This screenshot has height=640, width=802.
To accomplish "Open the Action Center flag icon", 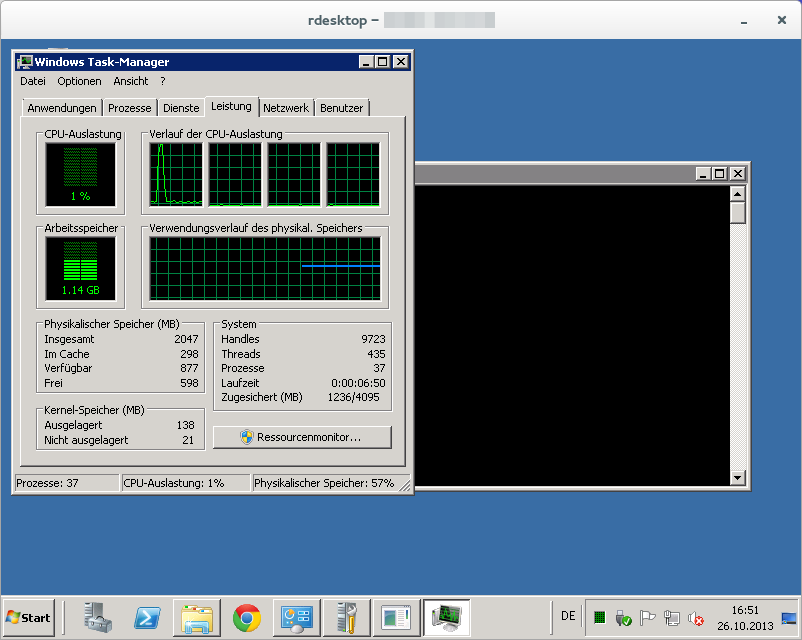I will tap(647, 618).
